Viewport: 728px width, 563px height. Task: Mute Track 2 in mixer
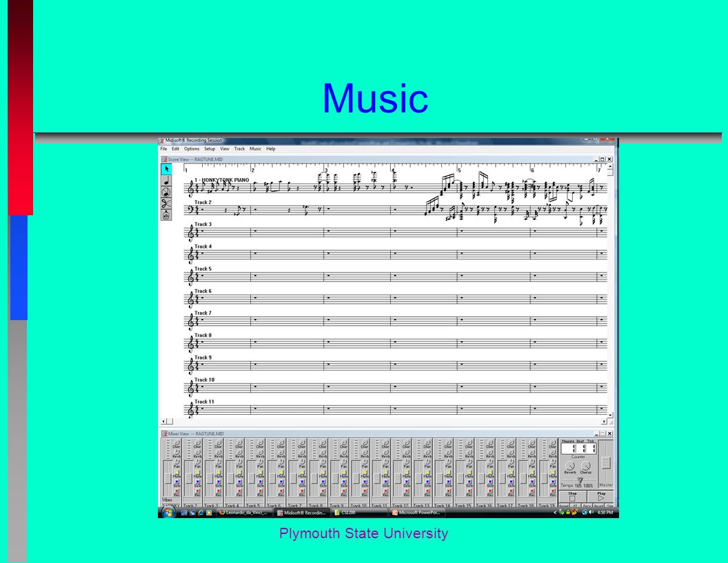198,472
